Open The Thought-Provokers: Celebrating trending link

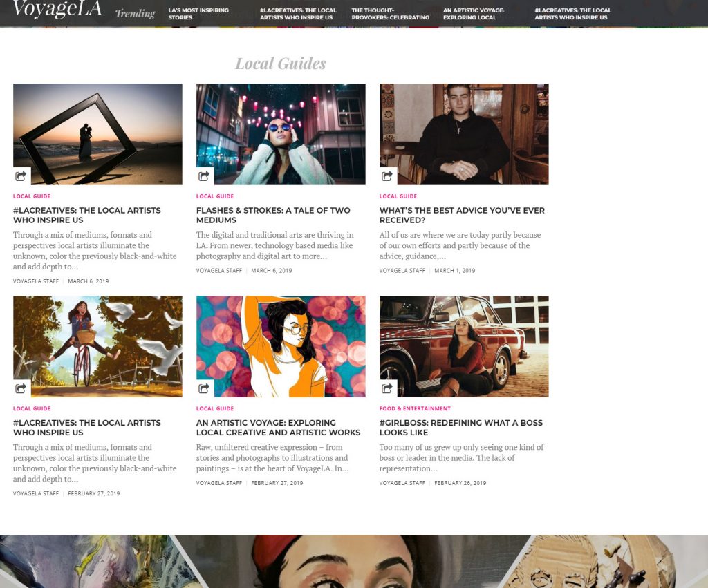pos(391,14)
